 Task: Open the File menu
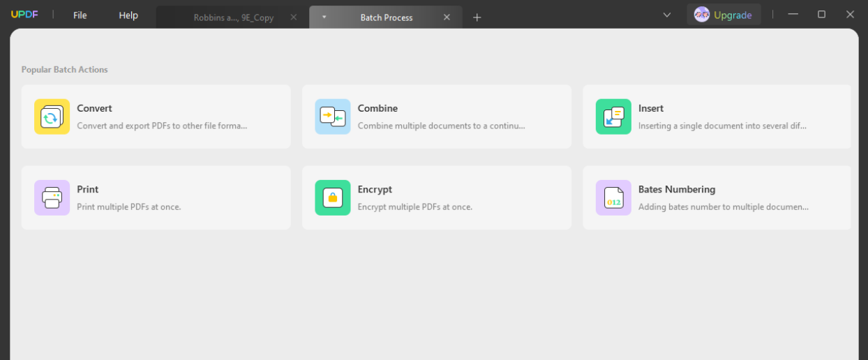coord(80,15)
